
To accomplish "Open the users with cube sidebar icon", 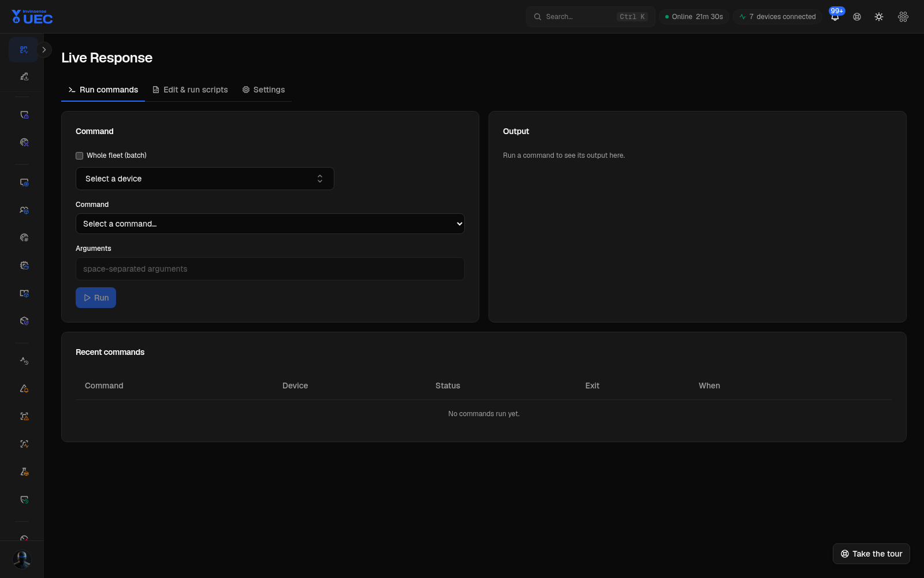I will [24, 210].
